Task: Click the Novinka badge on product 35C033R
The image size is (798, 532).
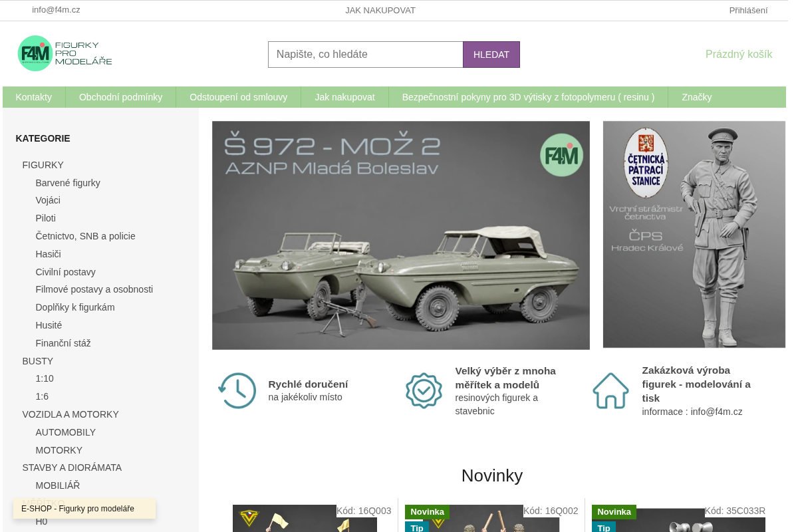Action: pyautogui.click(x=614, y=512)
